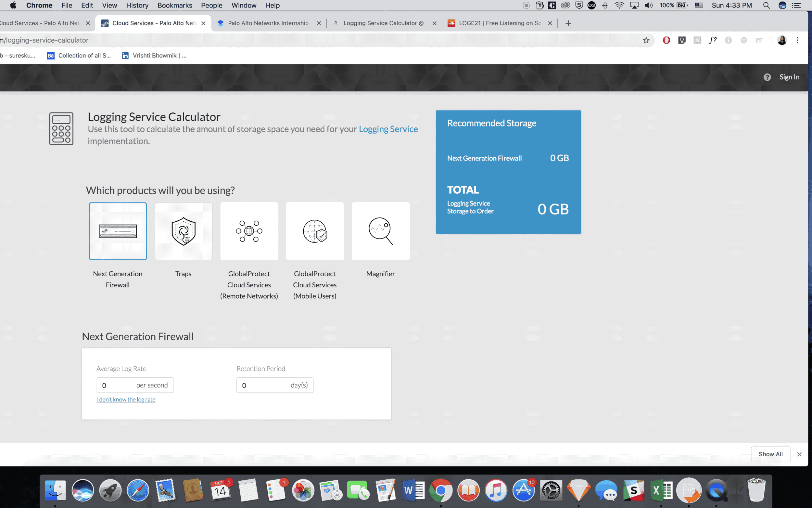Open the Chrome profile avatar
The height and width of the screenshot is (508, 812).
782,40
